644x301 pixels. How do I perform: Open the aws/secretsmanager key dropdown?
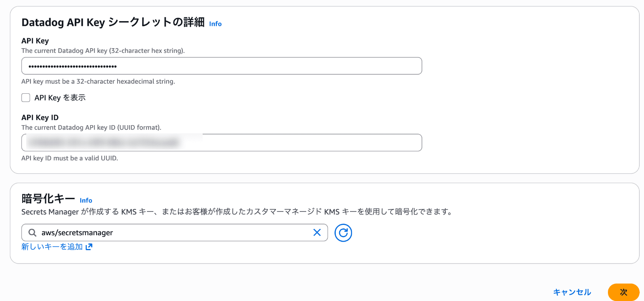click(174, 233)
